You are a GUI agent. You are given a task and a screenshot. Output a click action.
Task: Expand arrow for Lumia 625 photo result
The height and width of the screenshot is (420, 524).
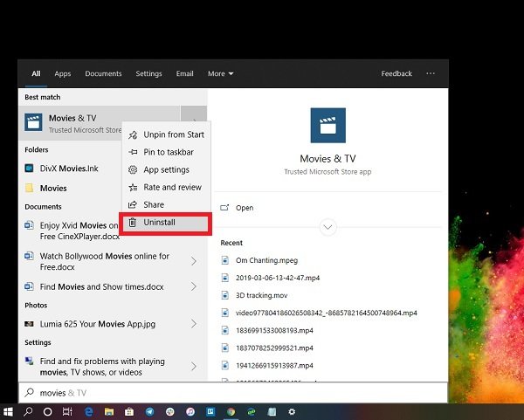pyautogui.click(x=194, y=324)
